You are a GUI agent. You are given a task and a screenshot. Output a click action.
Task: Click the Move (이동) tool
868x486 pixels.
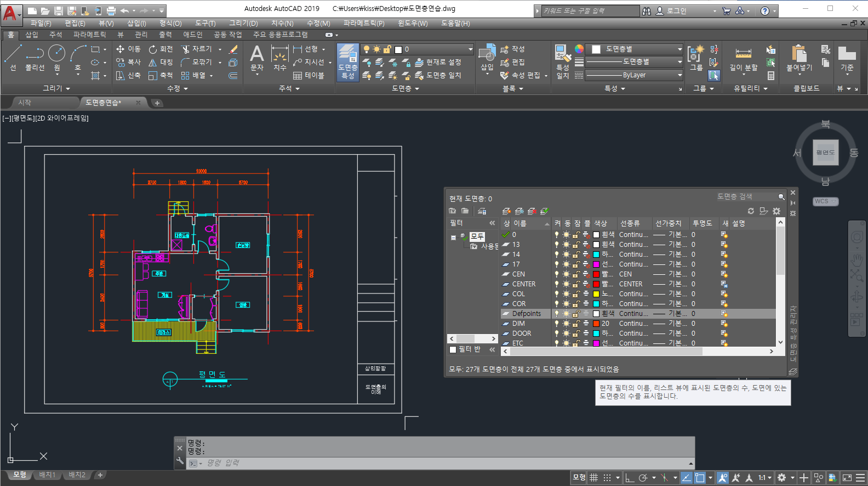point(128,49)
